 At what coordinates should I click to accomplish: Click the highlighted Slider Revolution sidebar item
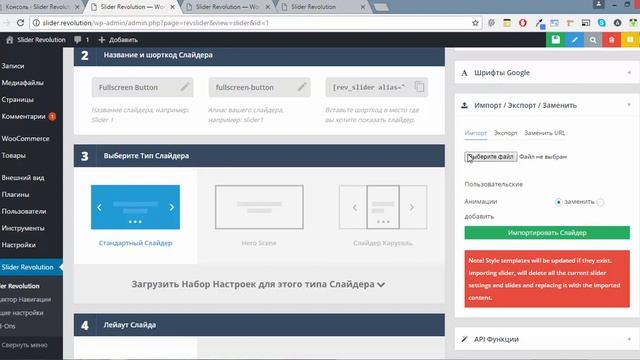tap(31, 267)
